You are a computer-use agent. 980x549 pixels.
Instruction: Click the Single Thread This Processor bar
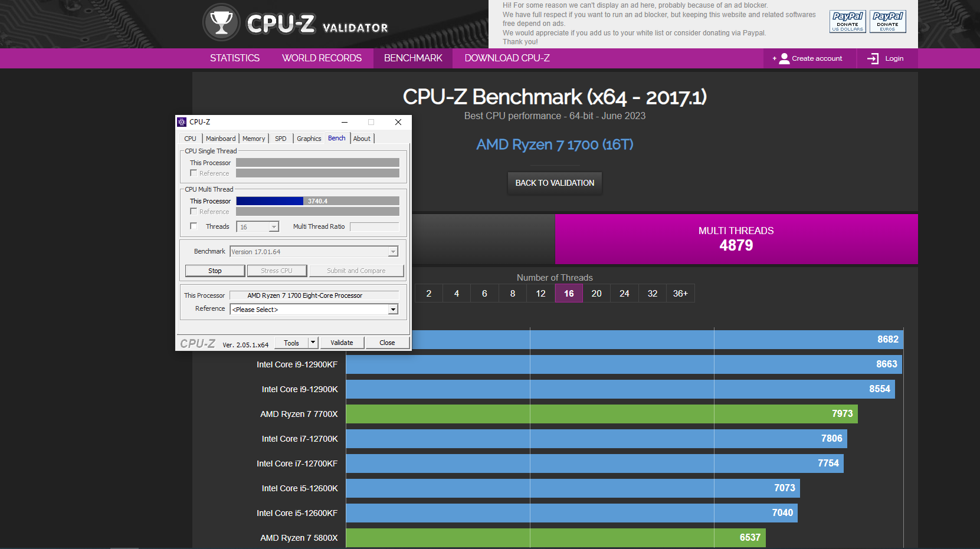(x=317, y=163)
